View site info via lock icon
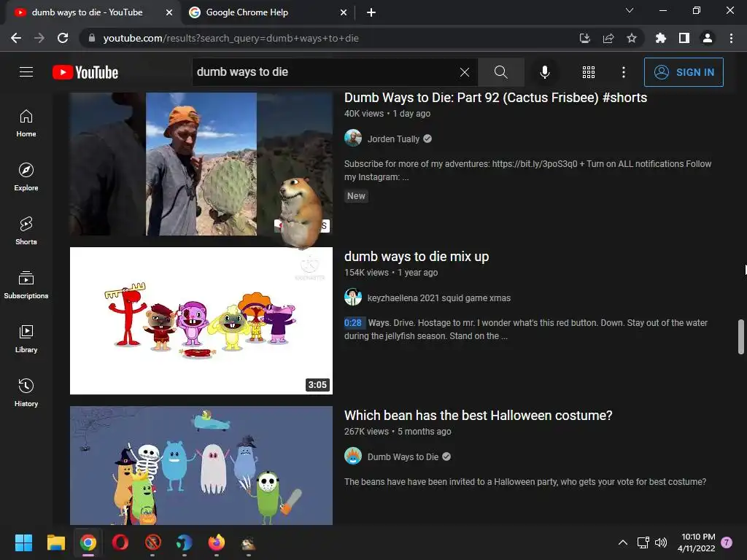 pyautogui.click(x=92, y=38)
